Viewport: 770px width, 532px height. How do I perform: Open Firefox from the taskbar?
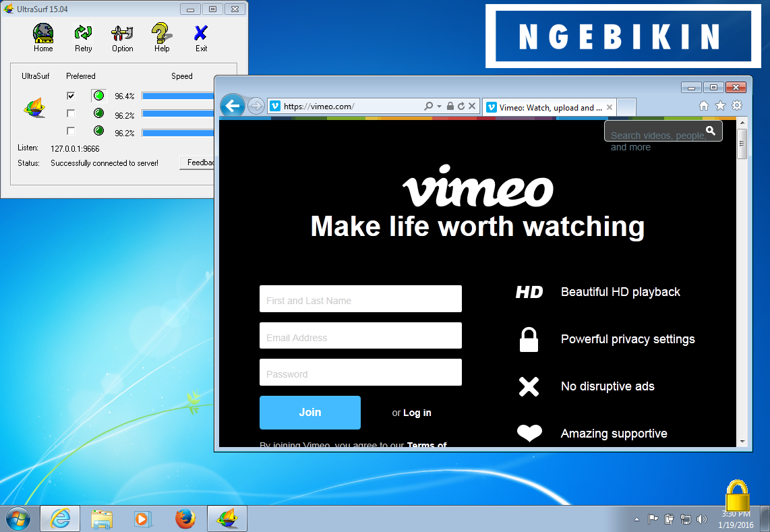[185, 519]
